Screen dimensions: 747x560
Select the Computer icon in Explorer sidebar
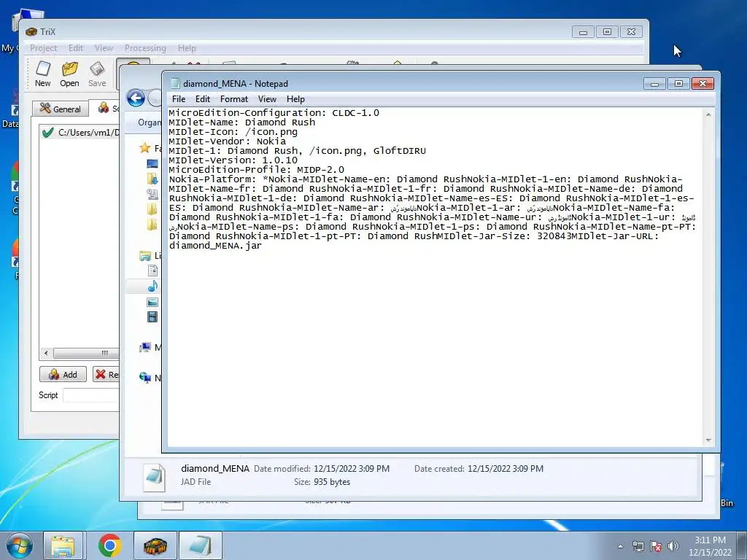tap(145, 347)
